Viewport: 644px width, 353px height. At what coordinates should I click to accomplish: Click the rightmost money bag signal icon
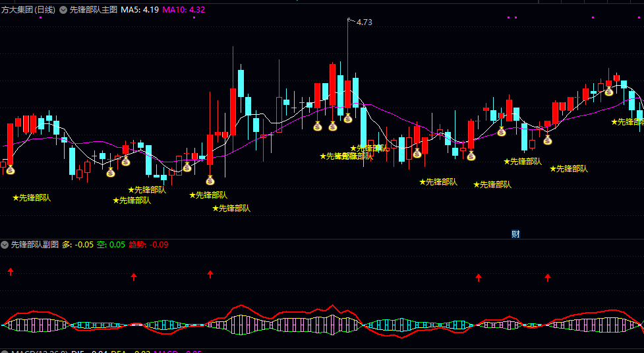608,91
